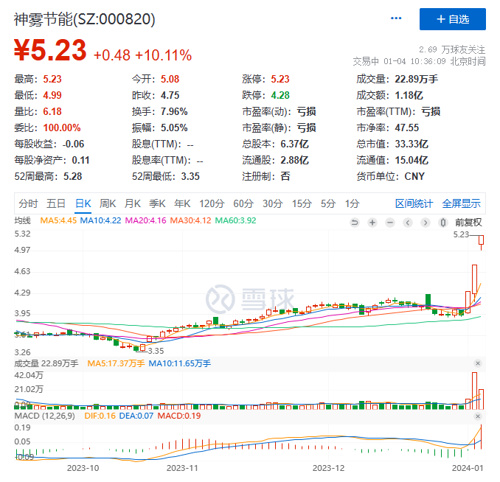
Task: Click the 成交额 1.18亿 value
Action: (409, 95)
